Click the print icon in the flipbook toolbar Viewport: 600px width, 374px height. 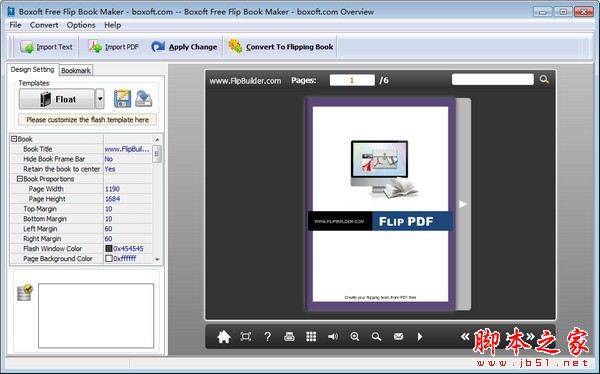tap(289, 336)
